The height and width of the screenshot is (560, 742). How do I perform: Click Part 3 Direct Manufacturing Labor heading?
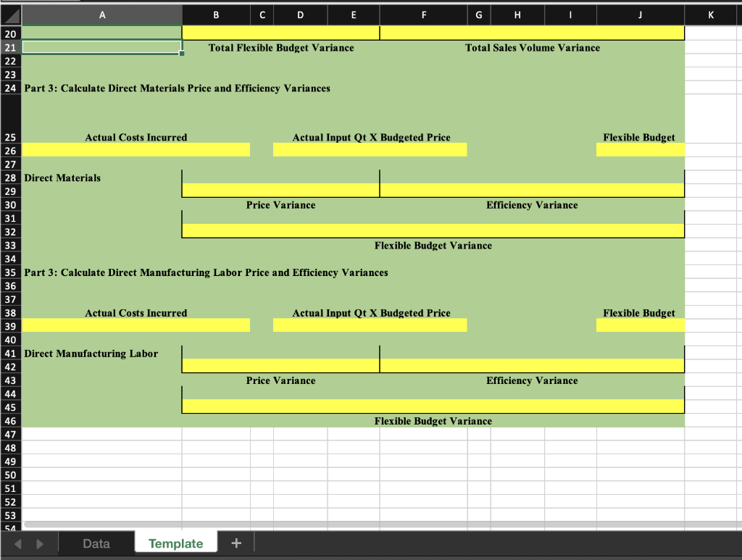[x=206, y=272]
